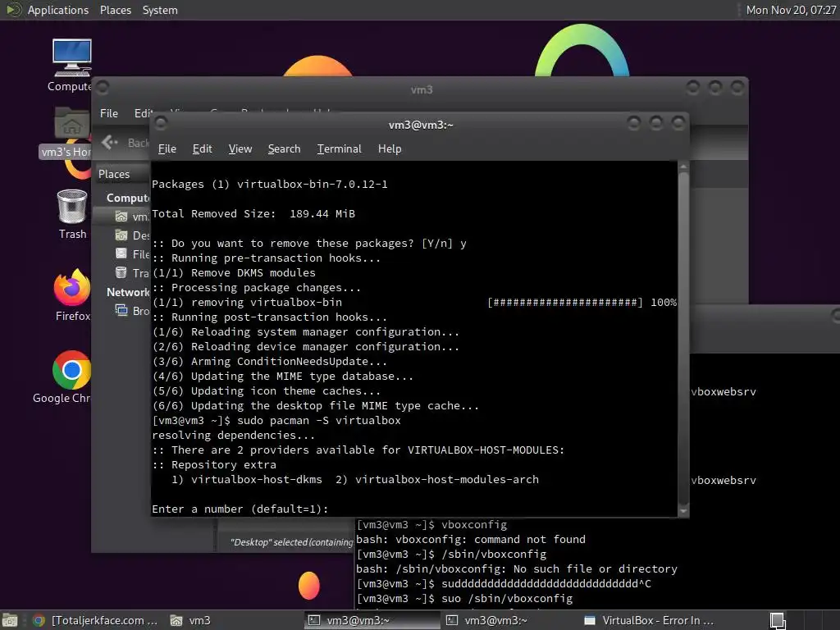Click the 'Enter a number (default=1):' prompt line

pyautogui.click(x=240, y=509)
